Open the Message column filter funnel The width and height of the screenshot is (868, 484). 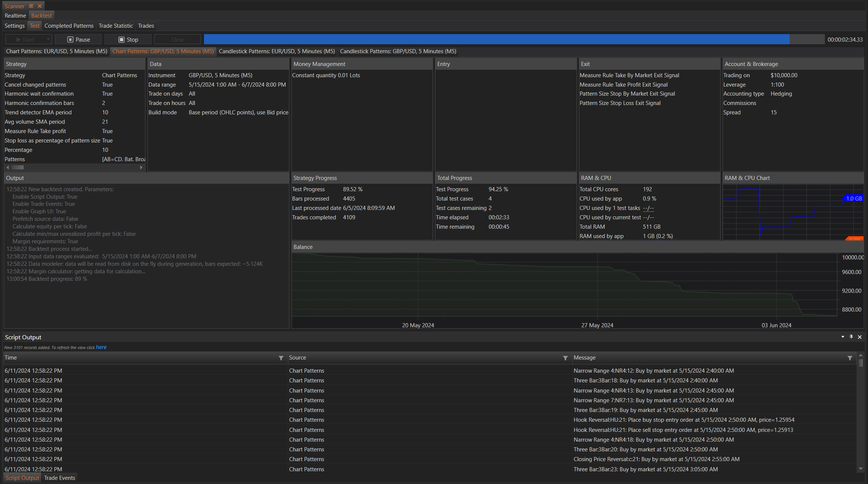850,358
